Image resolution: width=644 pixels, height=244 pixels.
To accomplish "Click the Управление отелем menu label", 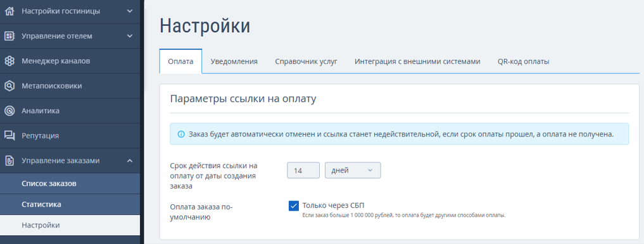I will [57, 36].
